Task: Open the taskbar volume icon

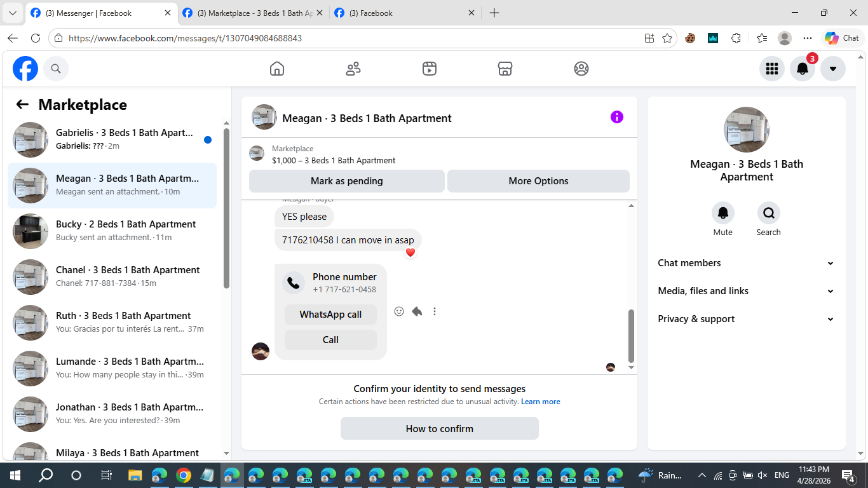Action: tap(763, 475)
